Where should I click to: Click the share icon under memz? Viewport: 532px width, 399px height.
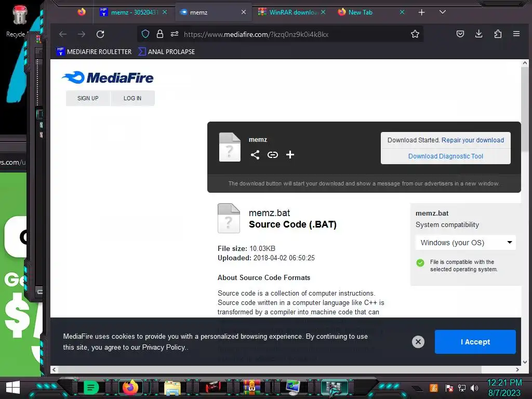click(x=255, y=155)
